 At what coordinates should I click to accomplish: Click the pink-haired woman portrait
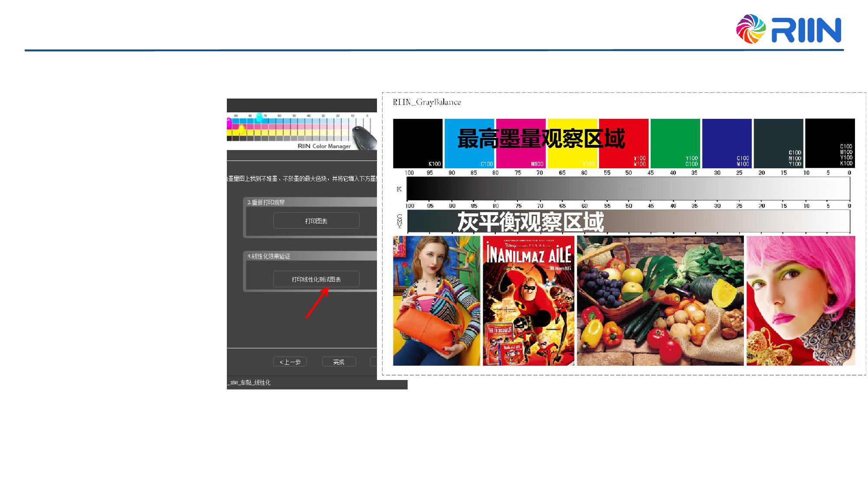[x=800, y=301]
